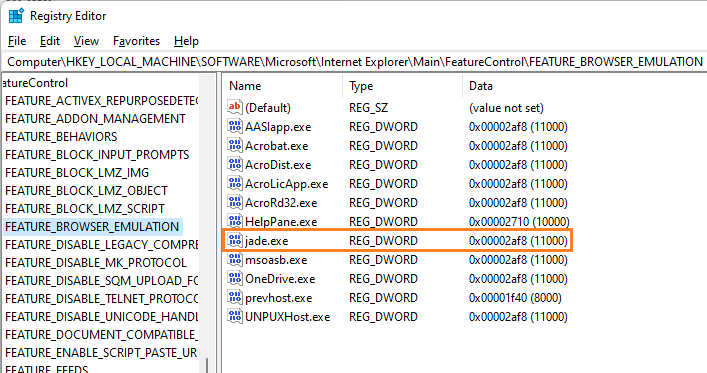Select the AASIapp.exe value name
707x373 pixels.
pos(278,127)
